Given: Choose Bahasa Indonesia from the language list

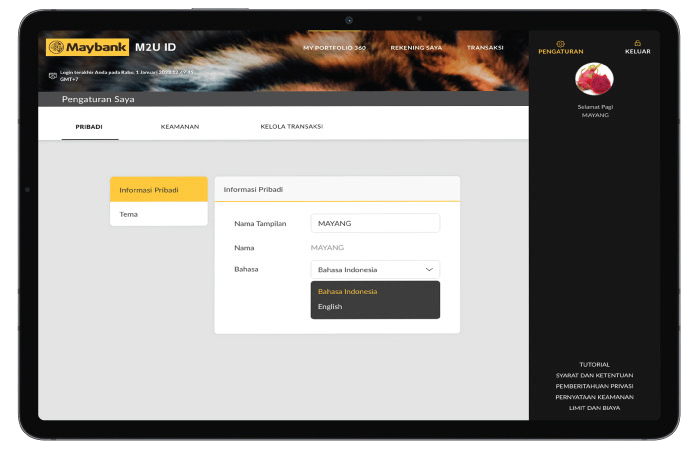Looking at the screenshot, I should coord(347,291).
